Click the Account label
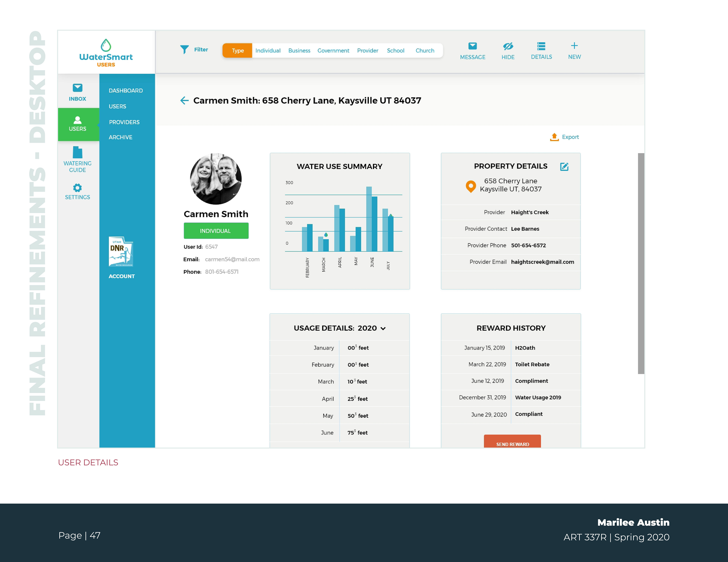This screenshot has width=728, height=562. pyautogui.click(x=122, y=276)
